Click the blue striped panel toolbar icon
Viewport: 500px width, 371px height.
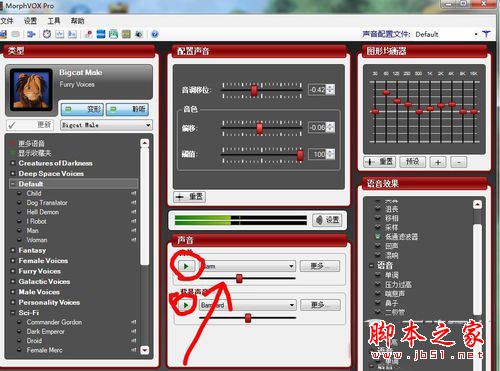[101, 34]
